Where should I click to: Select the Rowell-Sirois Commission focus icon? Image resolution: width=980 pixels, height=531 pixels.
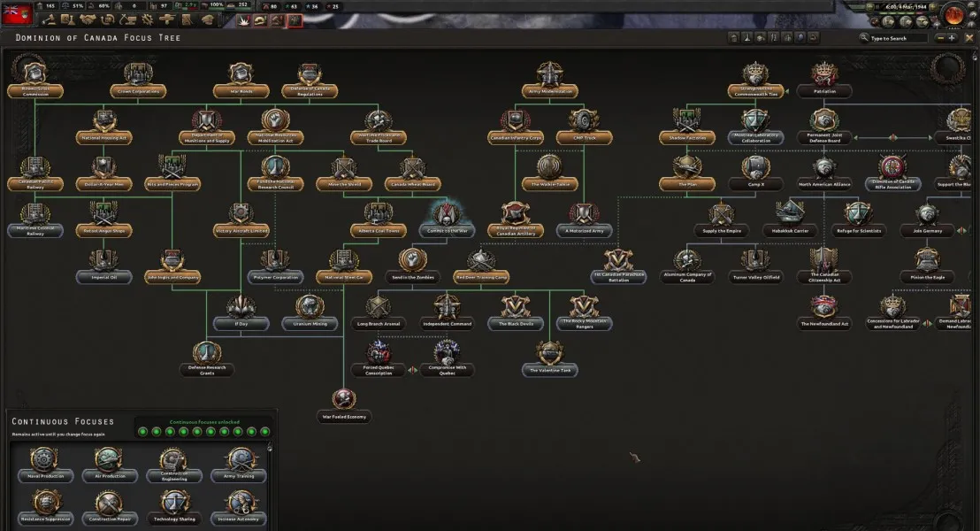tap(34, 72)
